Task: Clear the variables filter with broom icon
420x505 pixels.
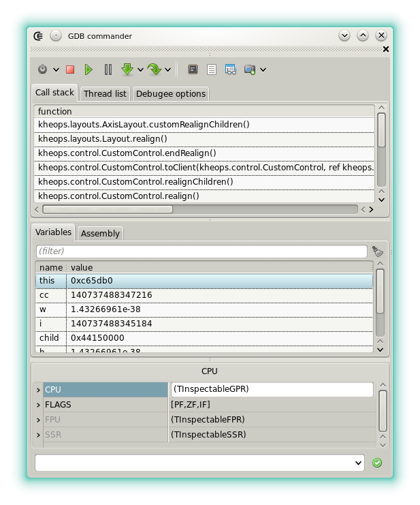Action: 377,251
